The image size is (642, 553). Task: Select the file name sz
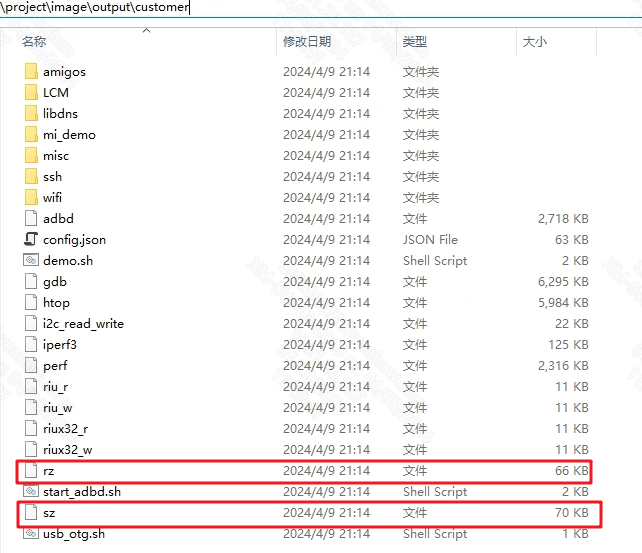point(49,513)
